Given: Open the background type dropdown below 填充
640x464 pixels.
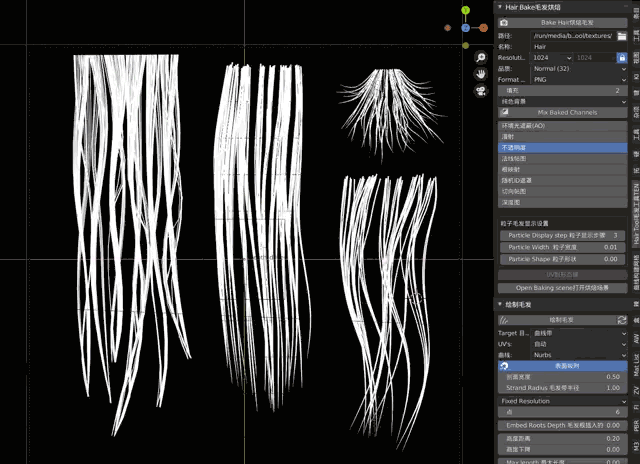Looking at the screenshot, I should click(x=563, y=101).
